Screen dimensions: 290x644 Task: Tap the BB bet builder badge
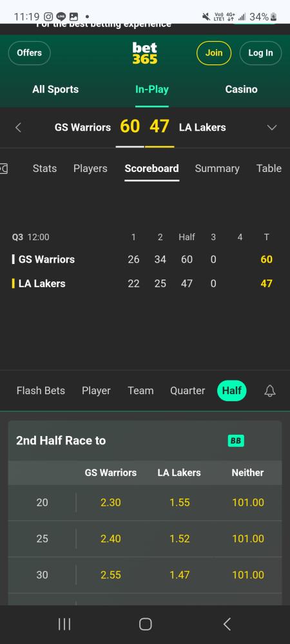(236, 440)
